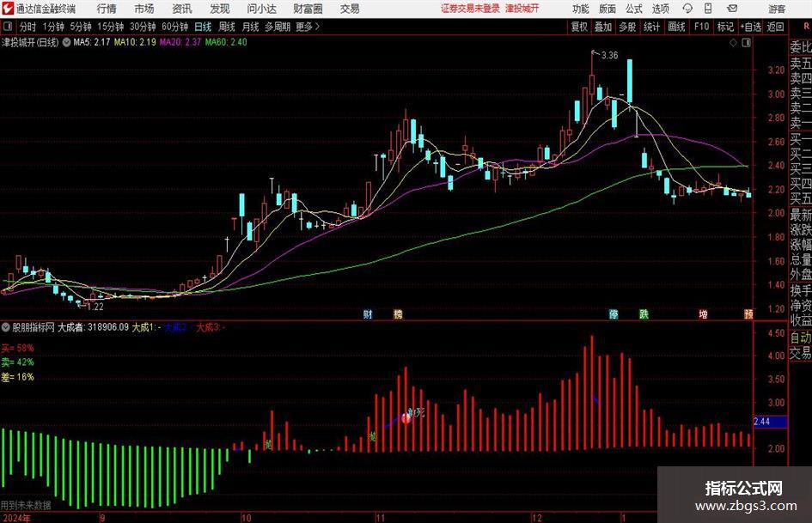
Task: Open the 交易 menu
Action: (x=350, y=9)
